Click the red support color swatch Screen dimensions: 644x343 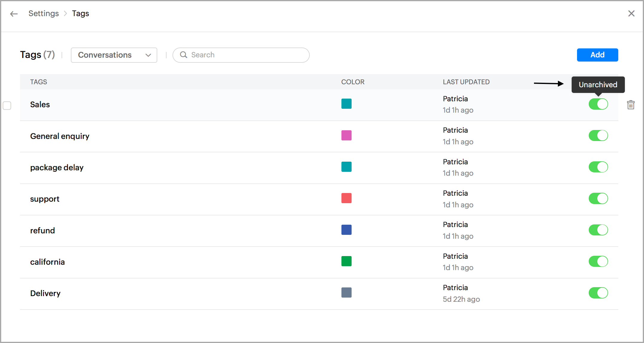pos(346,198)
